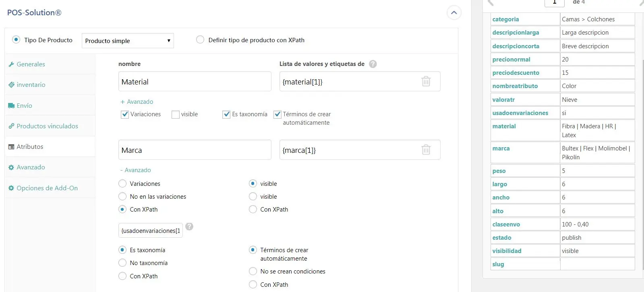Click help icon next to usadoenvariaciones field
644x292 pixels.
[189, 226]
